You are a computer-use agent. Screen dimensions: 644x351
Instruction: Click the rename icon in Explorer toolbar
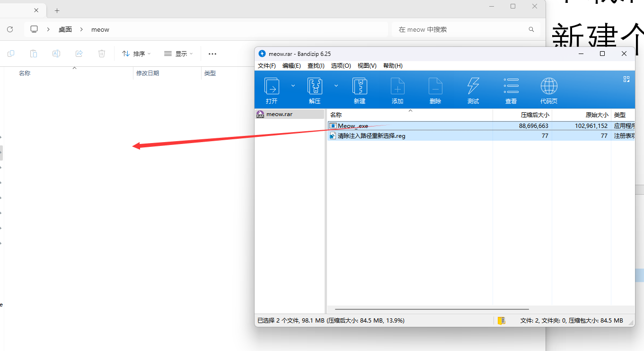[56, 54]
